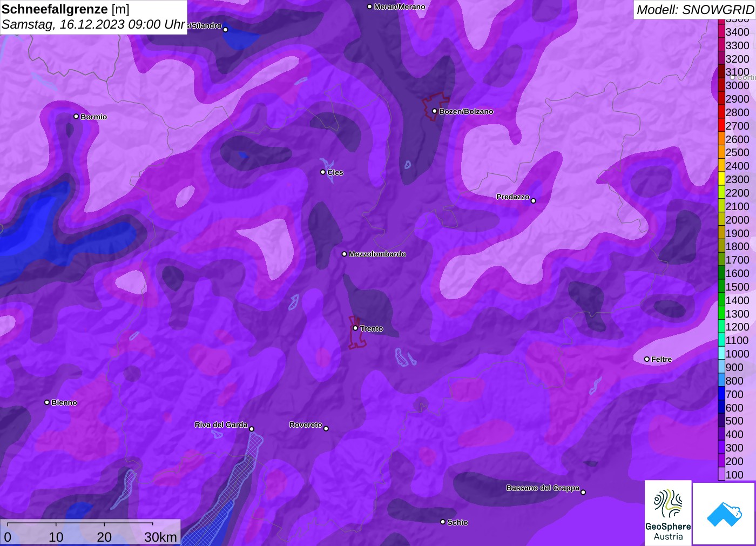756x546 pixels.
Task: Click the 10 mark on scale bar
Action: [x=56, y=537]
